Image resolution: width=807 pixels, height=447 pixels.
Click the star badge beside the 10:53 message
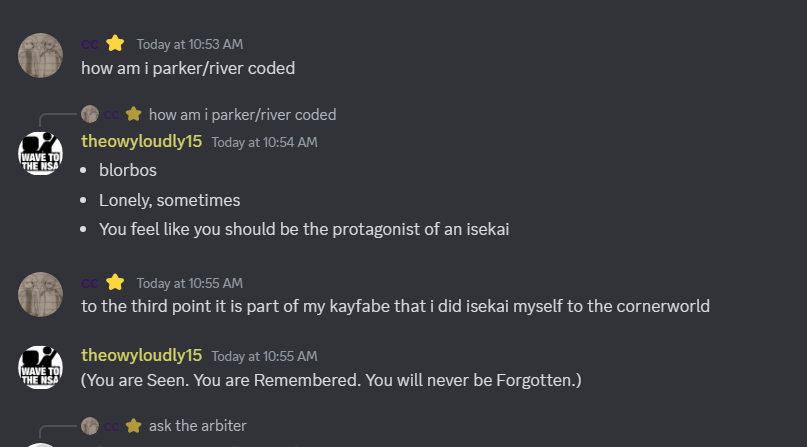115,44
